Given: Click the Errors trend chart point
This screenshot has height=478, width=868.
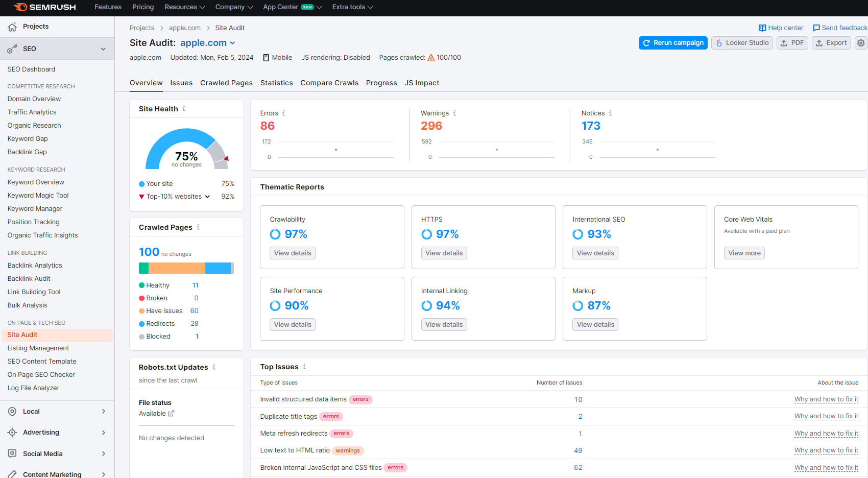Looking at the screenshot, I should [336, 150].
